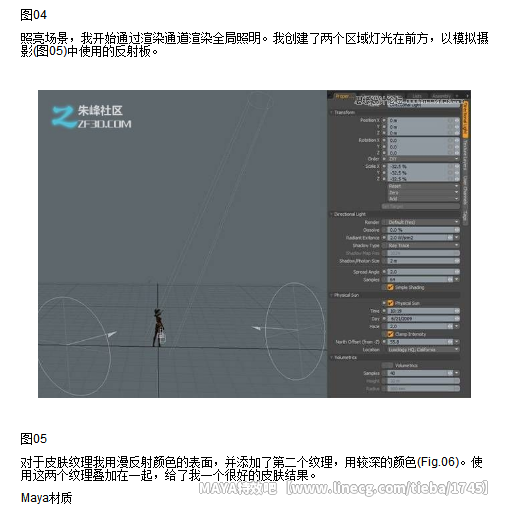Switch to the Lists tab

[417, 96]
